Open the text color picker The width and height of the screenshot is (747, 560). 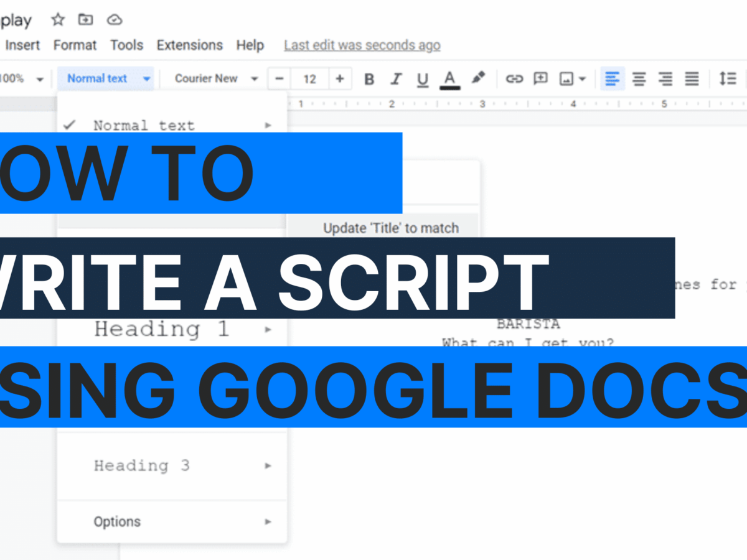449,79
